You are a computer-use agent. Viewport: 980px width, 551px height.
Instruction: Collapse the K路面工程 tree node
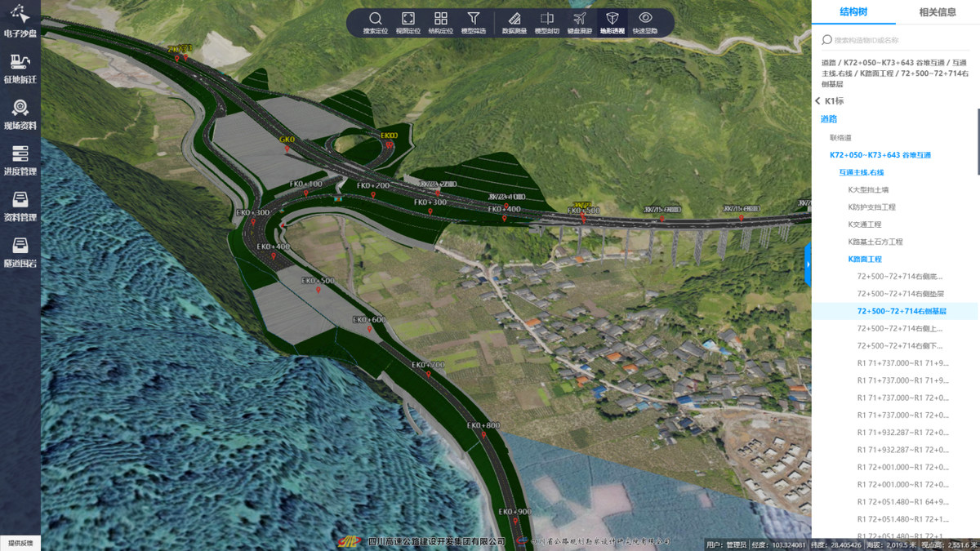tap(865, 259)
